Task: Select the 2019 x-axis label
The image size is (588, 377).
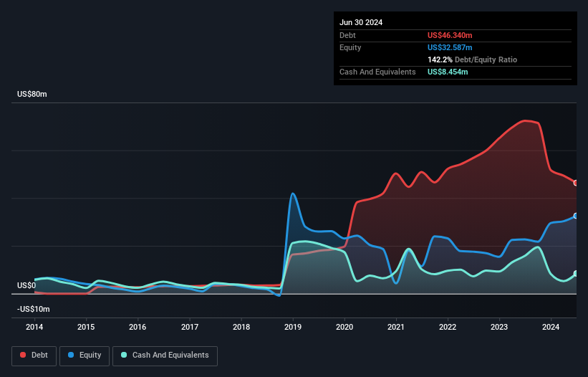Action: click(293, 327)
